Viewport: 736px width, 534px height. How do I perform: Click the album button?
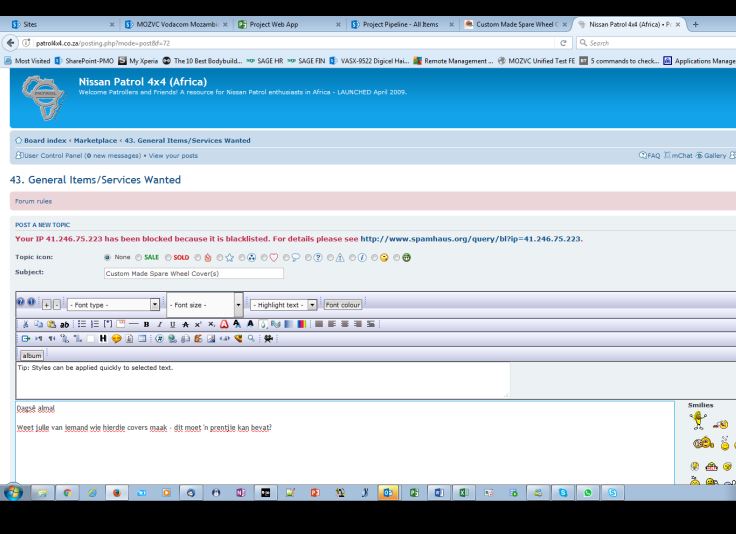[x=31, y=355]
